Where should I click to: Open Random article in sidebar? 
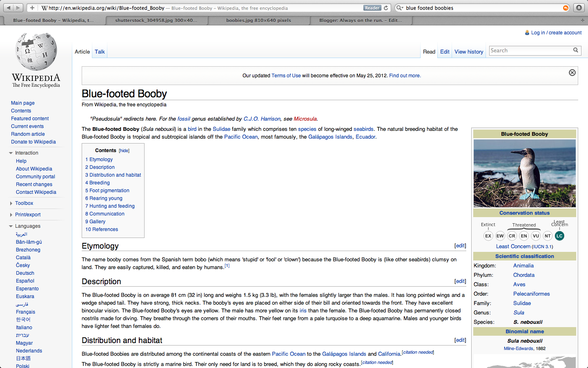[28, 134]
